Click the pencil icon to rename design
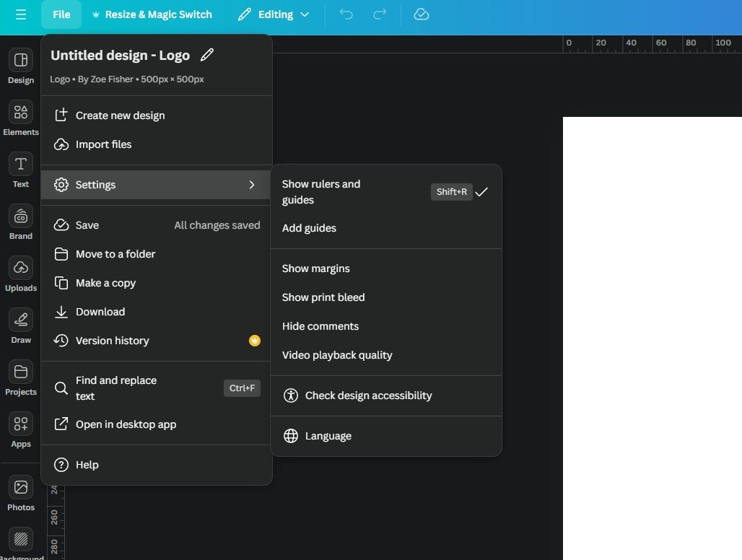742x560 pixels. [x=207, y=56]
